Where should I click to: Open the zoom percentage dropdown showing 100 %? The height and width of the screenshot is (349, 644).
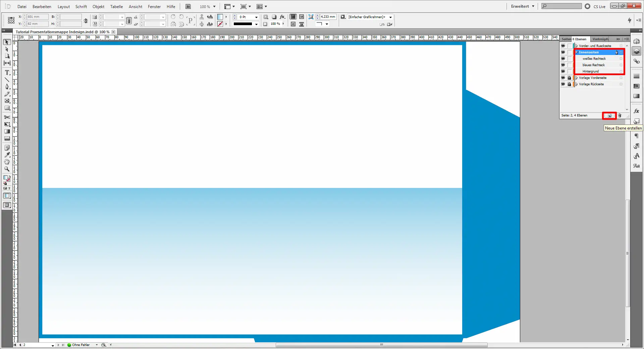point(215,6)
